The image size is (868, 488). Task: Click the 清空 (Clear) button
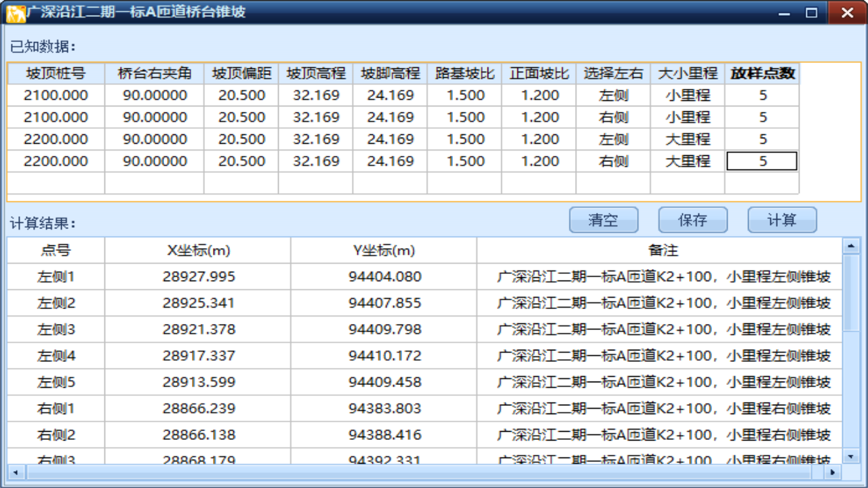coord(604,219)
